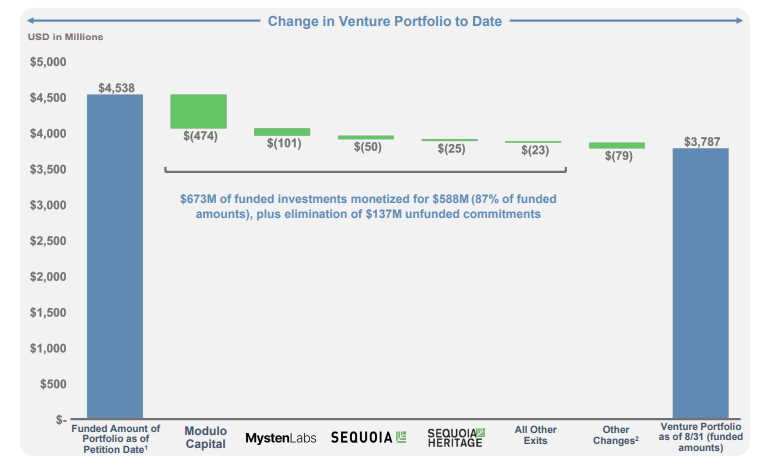Click the Other Changes axis label

(x=616, y=436)
